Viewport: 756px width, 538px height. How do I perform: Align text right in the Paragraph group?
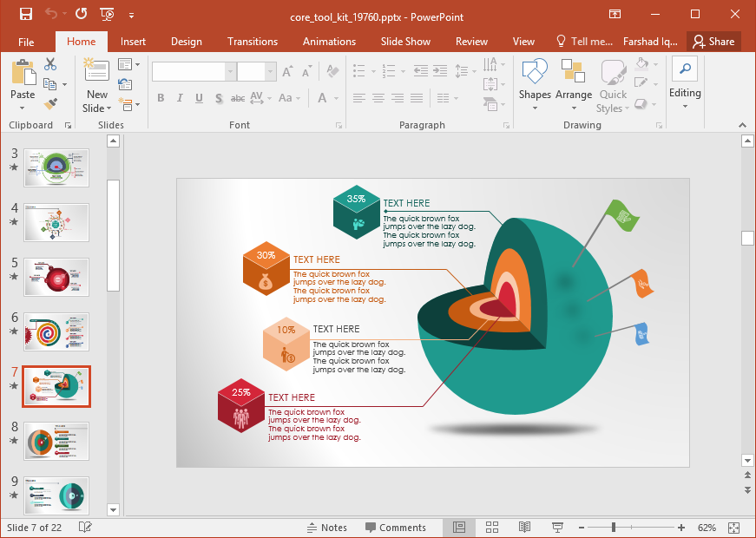pos(398,98)
